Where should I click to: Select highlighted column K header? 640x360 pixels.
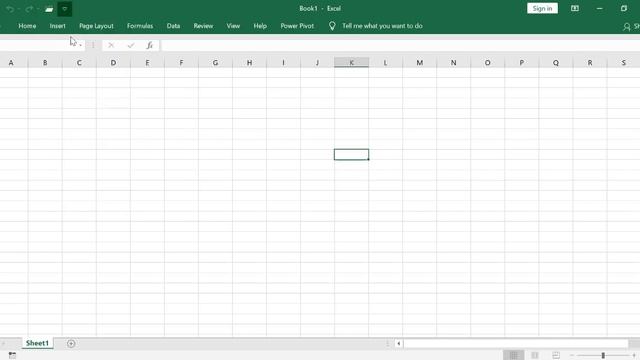point(351,62)
